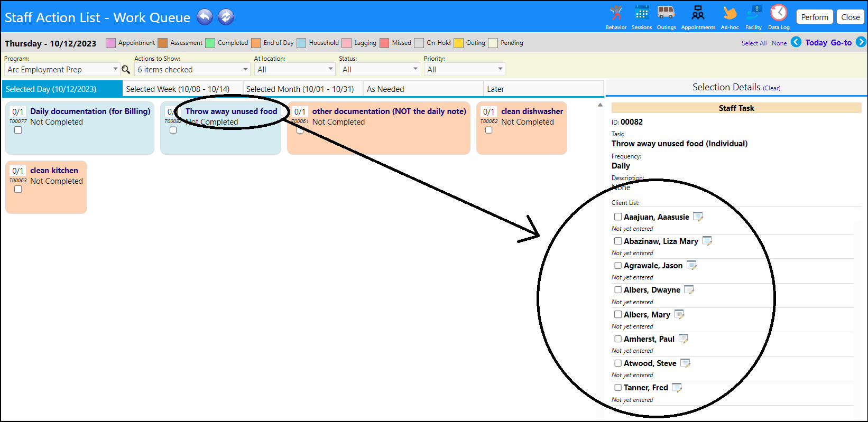This screenshot has width=868, height=422.
Task: Open the Data Log clock icon
Action: [779, 13]
